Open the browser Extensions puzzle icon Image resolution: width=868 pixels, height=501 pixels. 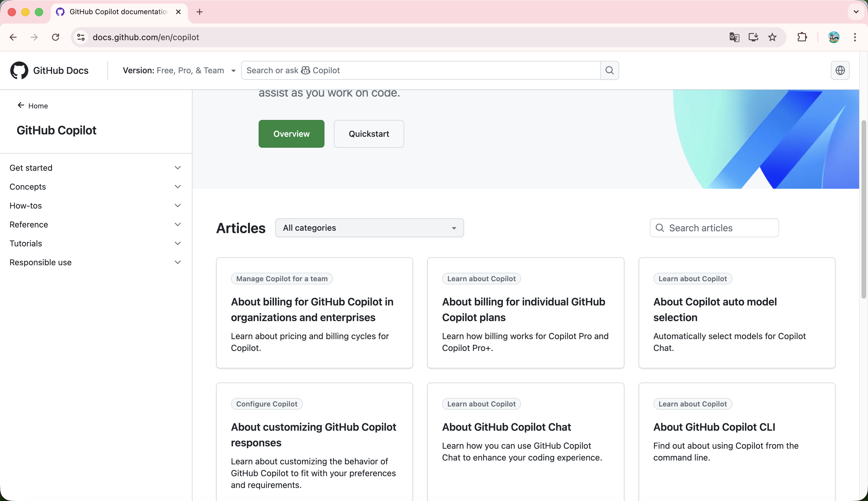pyautogui.click(x=802, y=37)
